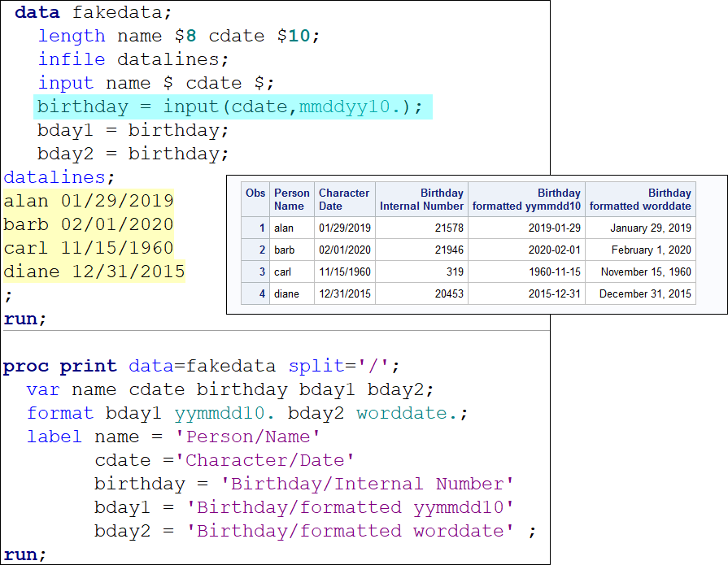Click the 'Character Date' column header
728x565 pixels.
click(x=344, y=199)
